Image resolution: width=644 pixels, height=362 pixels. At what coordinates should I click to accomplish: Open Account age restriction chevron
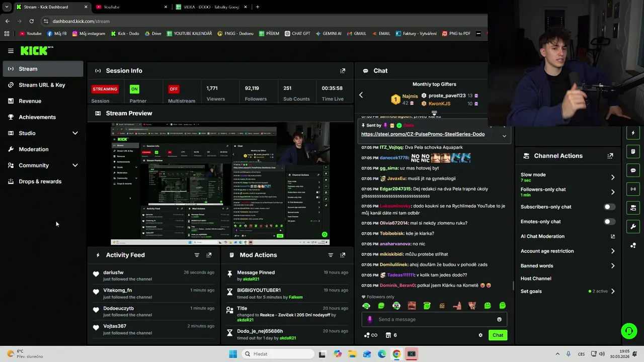point(613,251)
